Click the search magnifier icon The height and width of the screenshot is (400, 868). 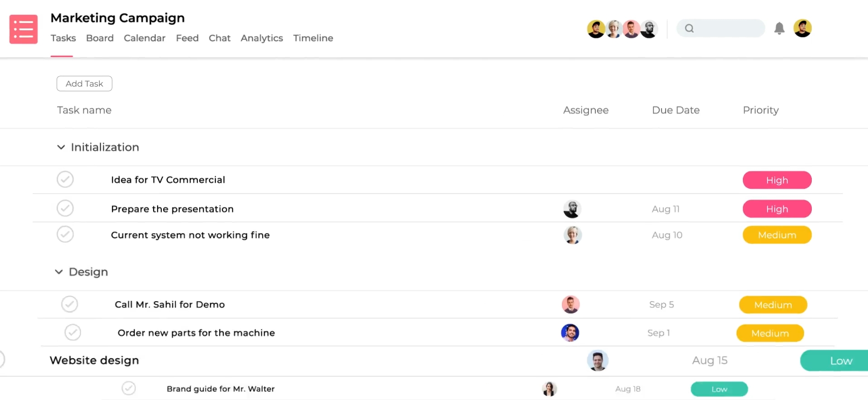(689, 29)
